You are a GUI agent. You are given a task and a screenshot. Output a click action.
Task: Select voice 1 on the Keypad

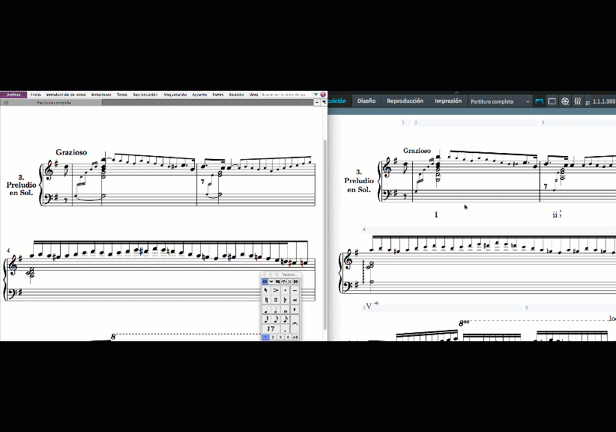coord(266,337)
